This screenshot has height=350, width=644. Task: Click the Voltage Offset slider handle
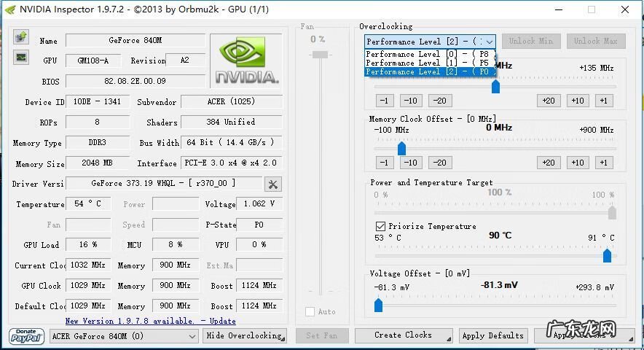coord(378,305)
